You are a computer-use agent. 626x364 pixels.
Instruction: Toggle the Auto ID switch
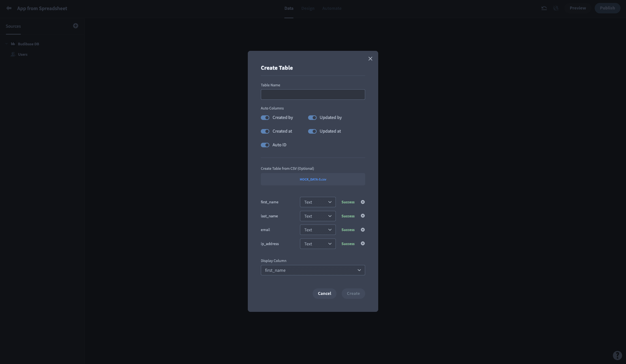(265, 145)
